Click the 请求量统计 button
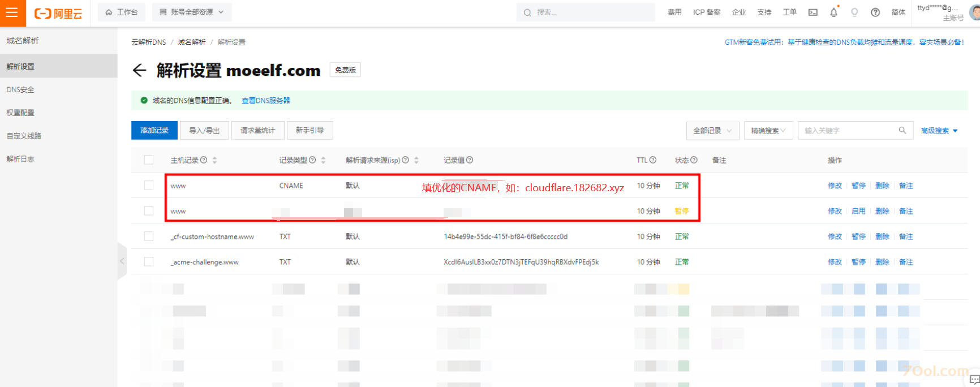The height and width of the screenshot is (387, 980). [257, 130]
